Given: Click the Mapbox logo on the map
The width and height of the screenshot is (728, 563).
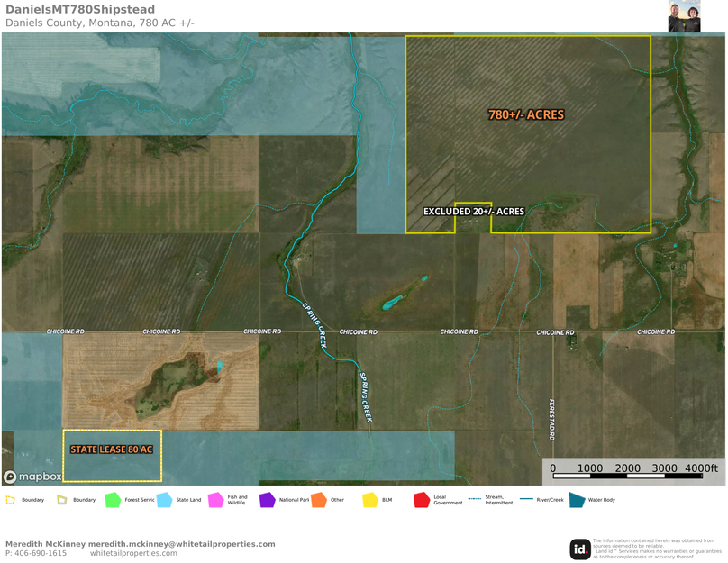Looking at the screenshot, I should coord(33,477).
